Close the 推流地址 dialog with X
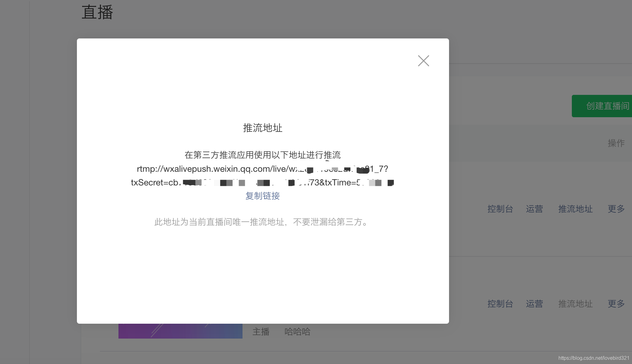This screenshot has height=364, width=632. [423, 61]
